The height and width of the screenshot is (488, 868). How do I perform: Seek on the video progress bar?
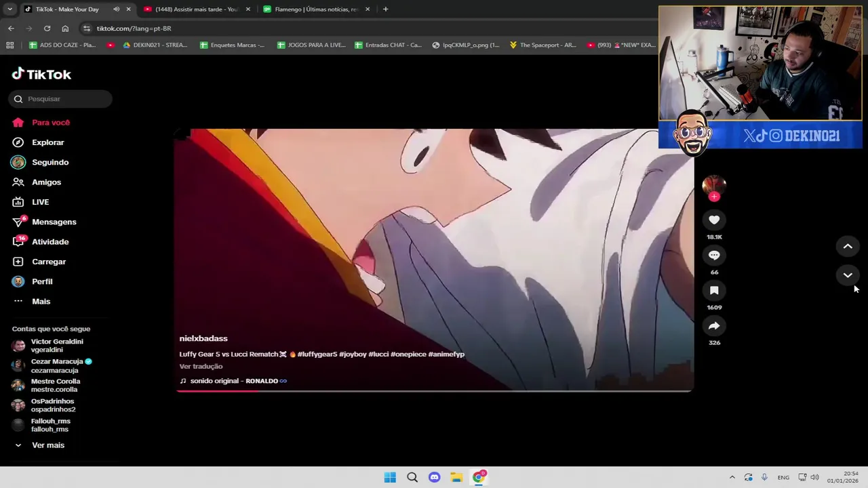click(434, 390)
